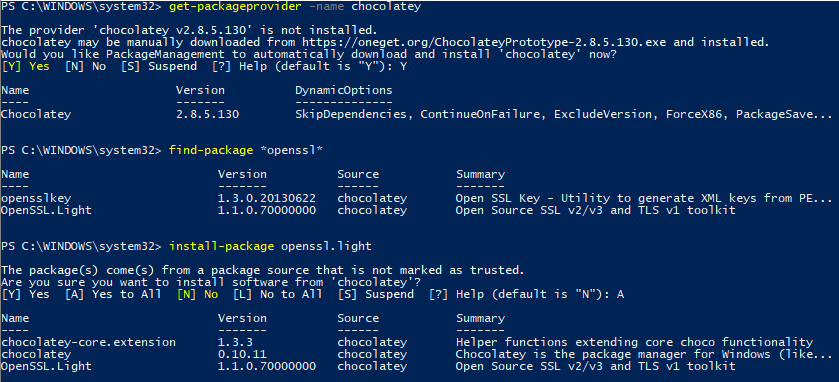Click the [A] Yes to All option

pyautogui.click(x=113, y=294)
